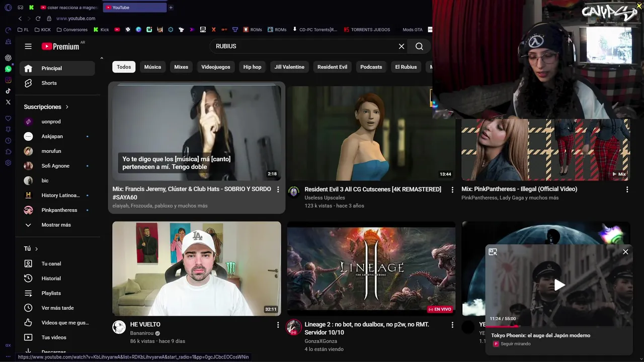The height and width of the screenshot is (362, 644).
Task: Open HE VUELTO video thumbnail
Action: (197, 269)
